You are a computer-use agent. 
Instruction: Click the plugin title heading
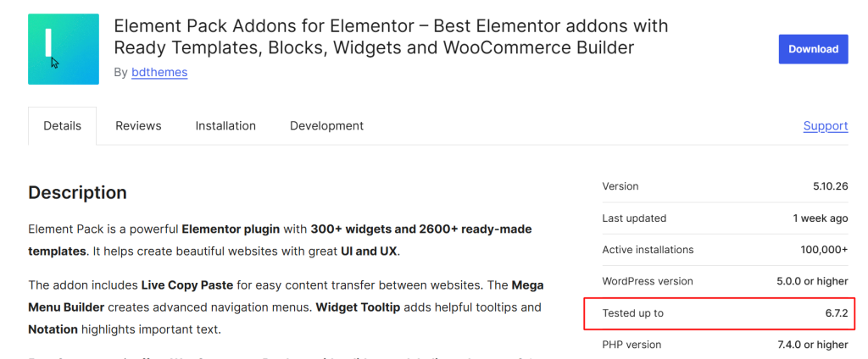(x=391, y=37)
